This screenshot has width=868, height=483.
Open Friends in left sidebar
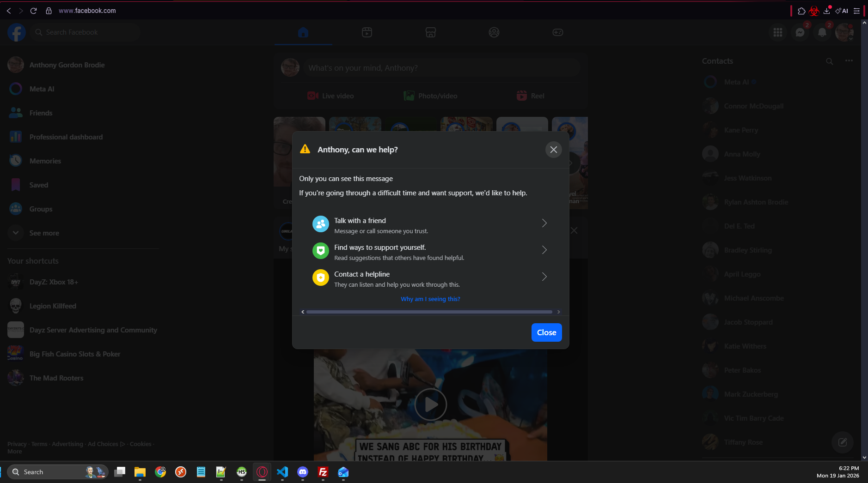click(83, 113)
